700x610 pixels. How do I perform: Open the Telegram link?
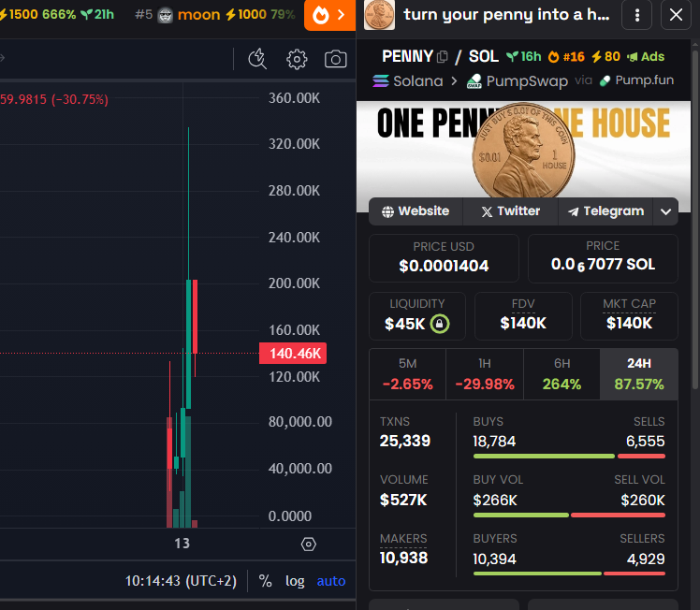pyautogui.click(x=605, y=211)
